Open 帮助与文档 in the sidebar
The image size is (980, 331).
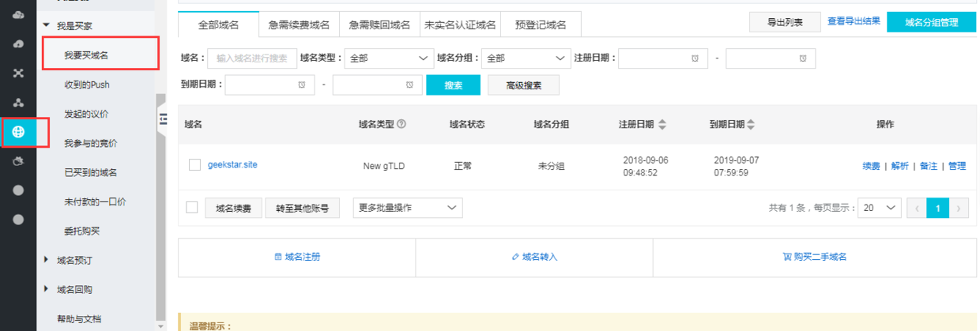click(x=79, y=319)
